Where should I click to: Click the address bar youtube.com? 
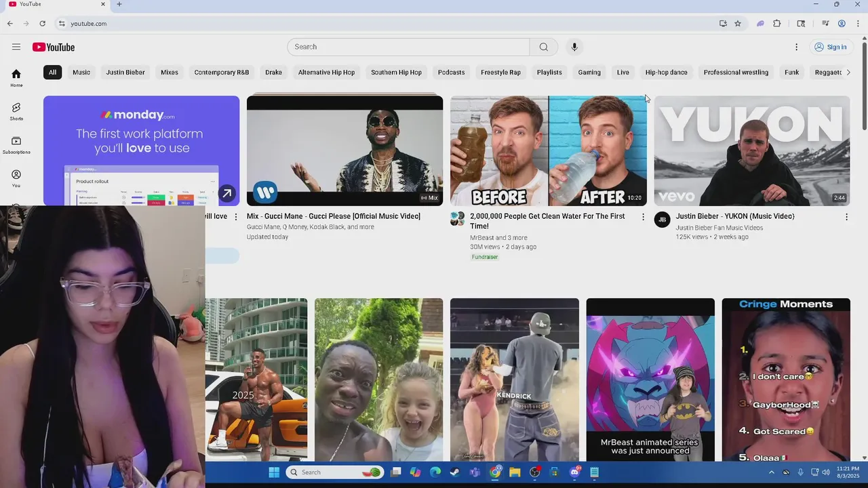coord(89,24)
